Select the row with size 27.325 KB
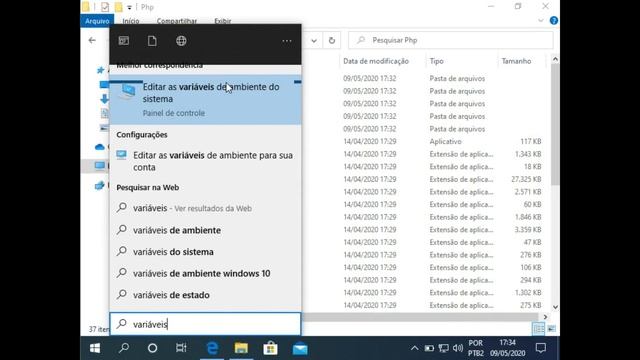Screen dimensions: 640x360 click(442, 179)
